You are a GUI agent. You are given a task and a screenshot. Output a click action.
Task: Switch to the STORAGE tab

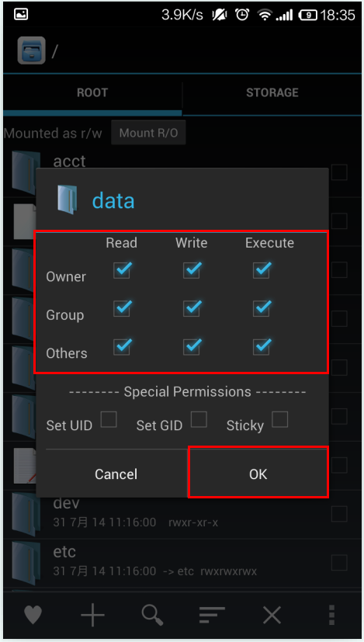(272, 92)
